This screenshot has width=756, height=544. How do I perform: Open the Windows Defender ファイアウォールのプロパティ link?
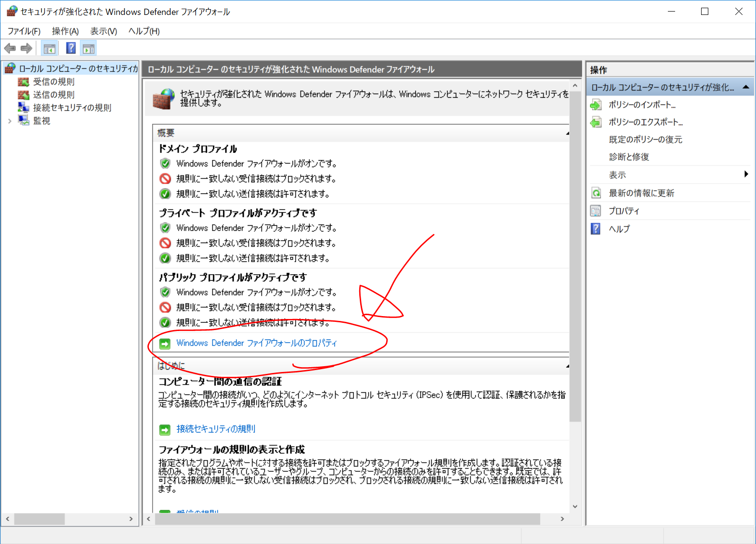coord(256,343)
